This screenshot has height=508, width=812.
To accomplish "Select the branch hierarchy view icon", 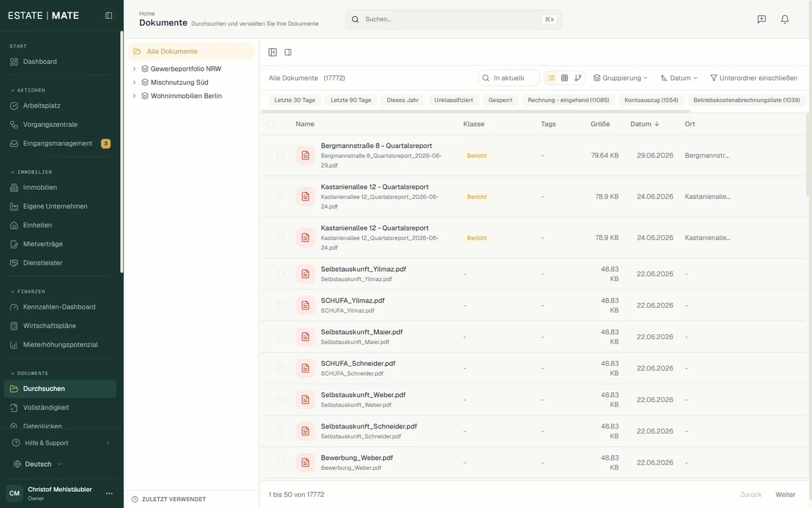I will pyautogui.click(x=578, y=78).
